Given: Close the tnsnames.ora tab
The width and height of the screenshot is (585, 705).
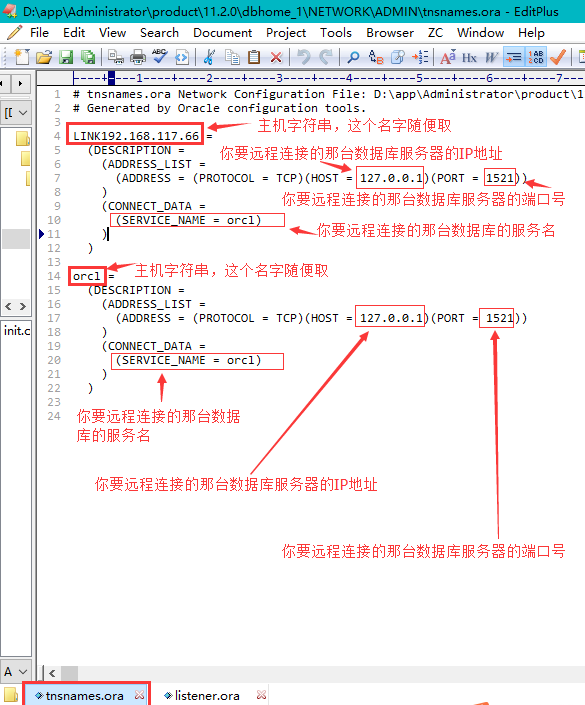Looking at the screenshot, I should click(x=139, y=695).
